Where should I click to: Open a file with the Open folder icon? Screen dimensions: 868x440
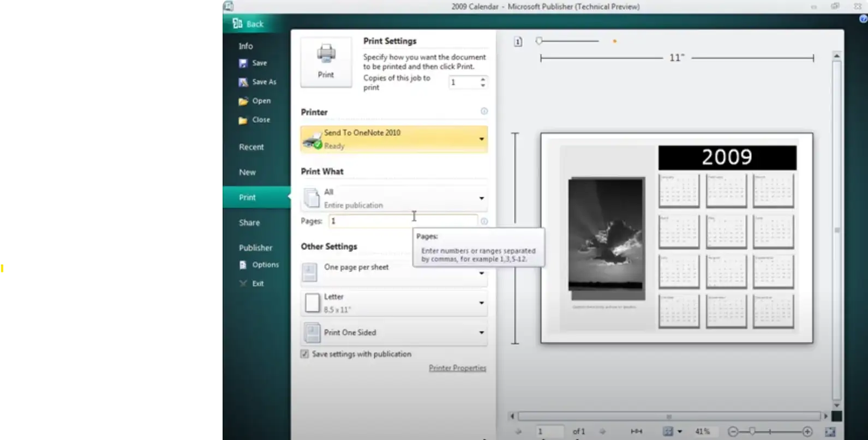[243, 101]
